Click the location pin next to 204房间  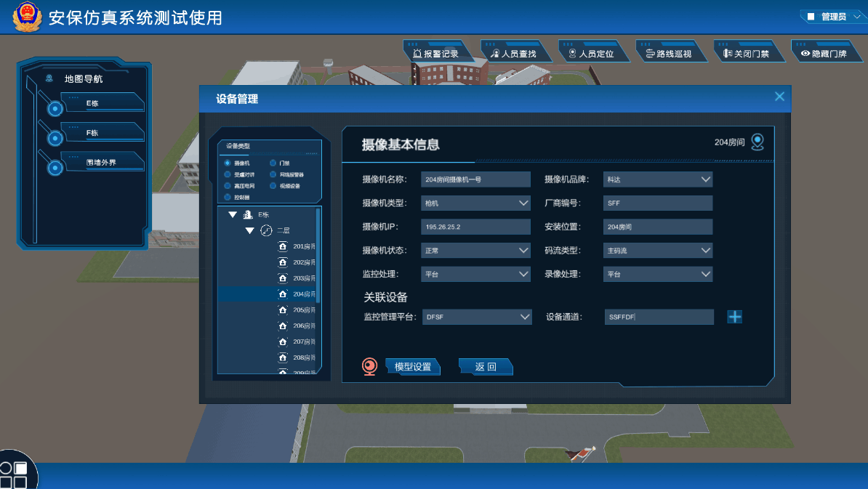758,142
